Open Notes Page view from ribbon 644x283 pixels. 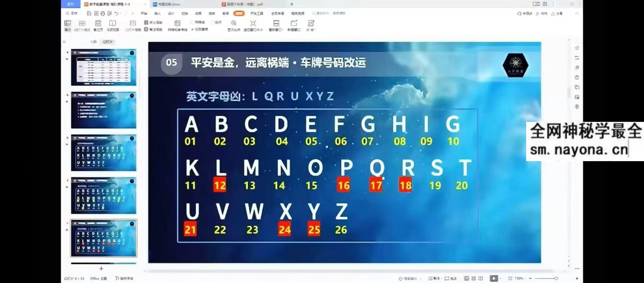coord(98,25)
